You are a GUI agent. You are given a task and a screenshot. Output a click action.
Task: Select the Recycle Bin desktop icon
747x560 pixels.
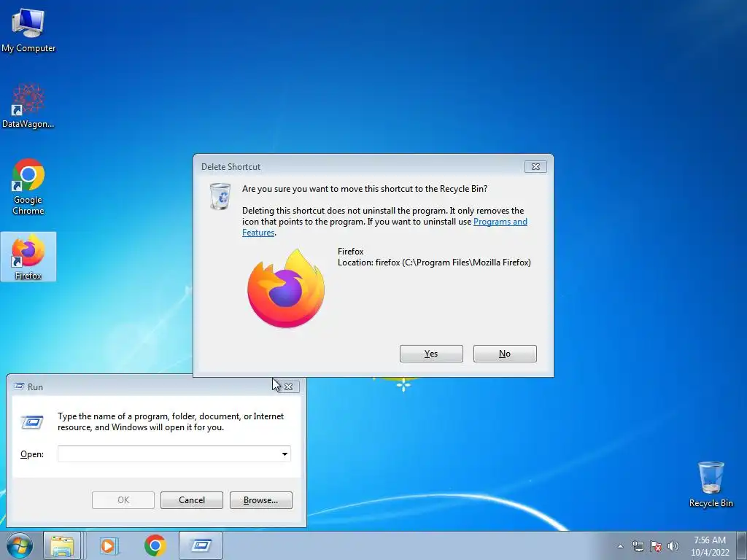(711, 484)
